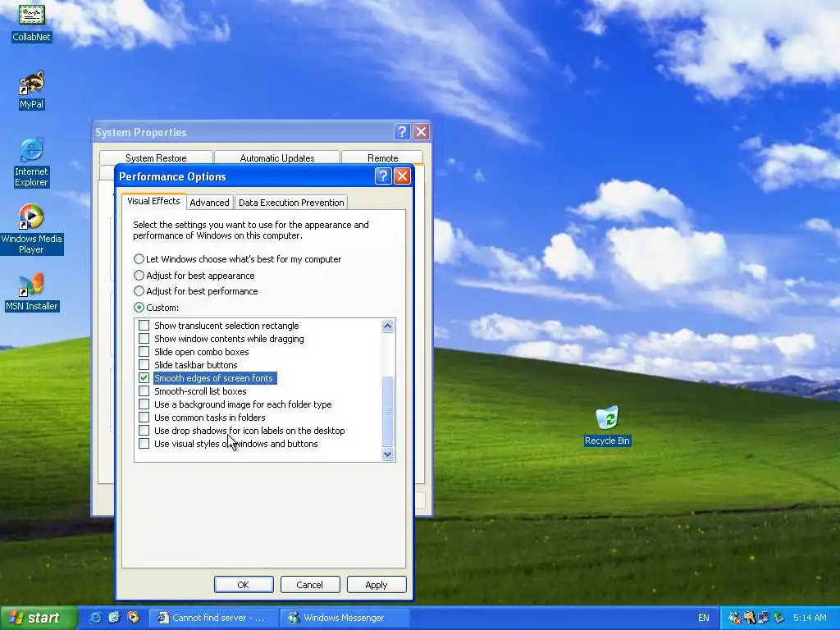Switch to Cannot find server taskbar window

click(x=212, y=618)
